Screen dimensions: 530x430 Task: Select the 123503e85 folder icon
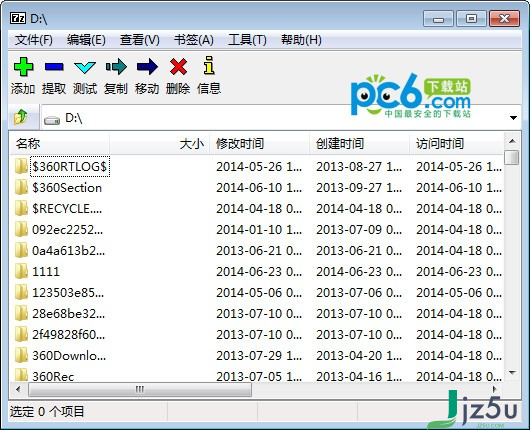21,292
